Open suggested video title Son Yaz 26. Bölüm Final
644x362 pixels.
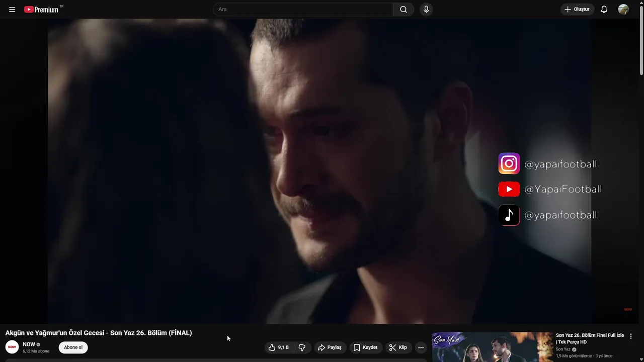pos(590,338)
